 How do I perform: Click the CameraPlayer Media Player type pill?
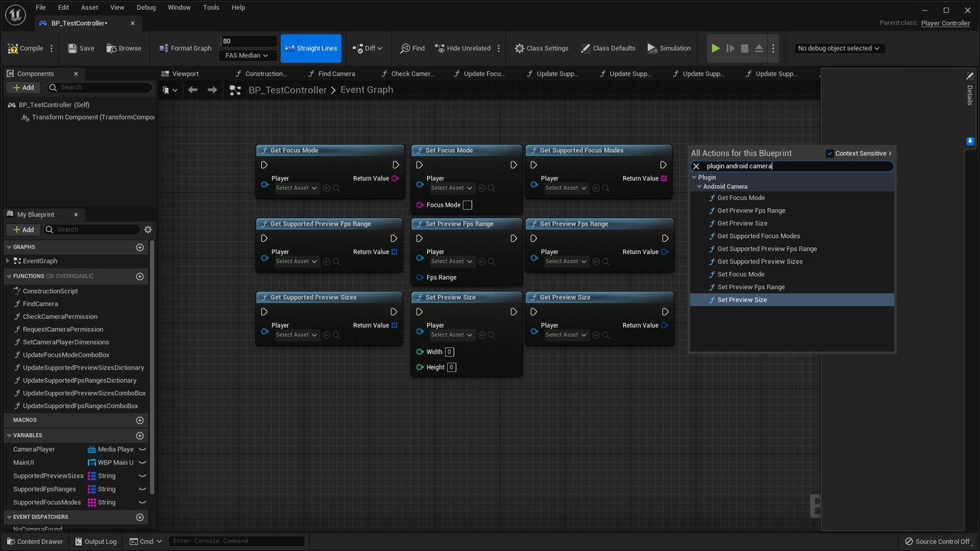coord(111,449)
